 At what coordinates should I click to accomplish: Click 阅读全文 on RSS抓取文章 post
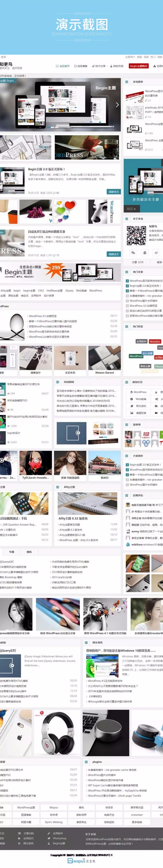tap(114, 254)
